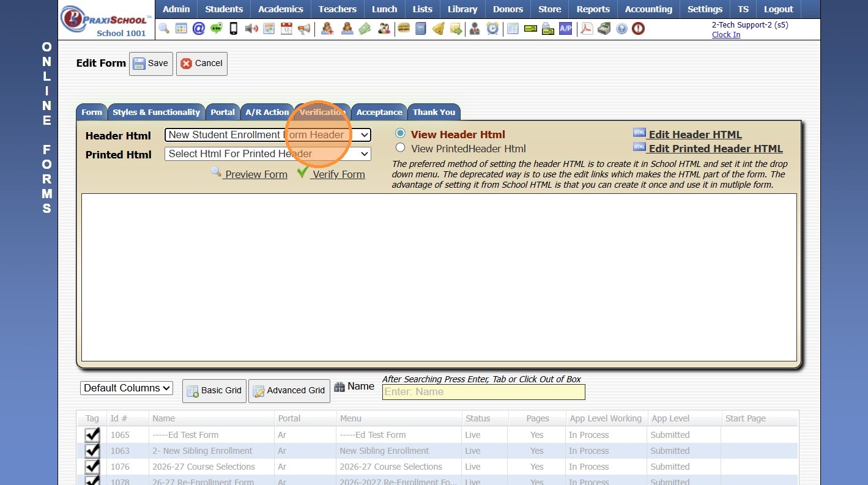Open the Accounting menu
The width and height of the screenshot is (868, 485).
(648, 9)
